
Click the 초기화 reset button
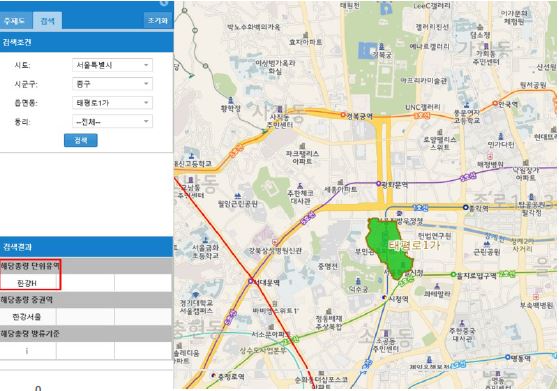click(x=158, y=21)
